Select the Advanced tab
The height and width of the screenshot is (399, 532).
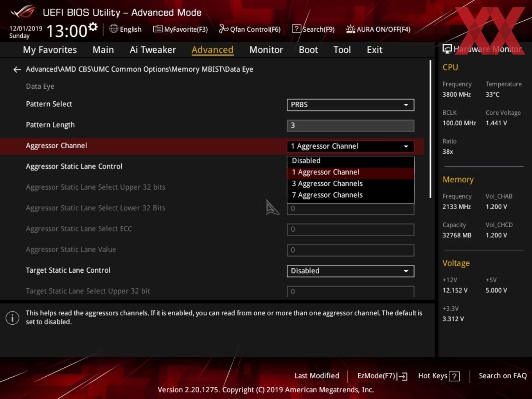point(212,50)
